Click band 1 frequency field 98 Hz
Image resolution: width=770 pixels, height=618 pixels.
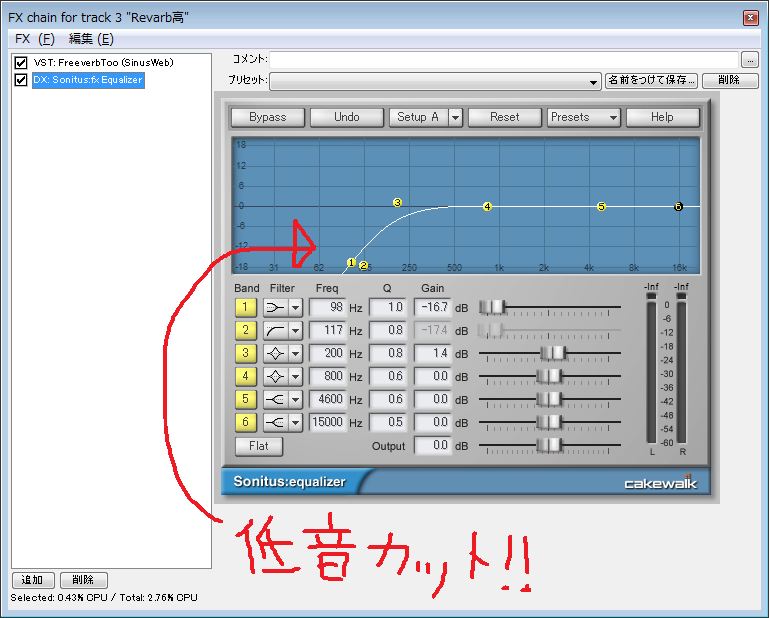(x=328, y=308)
